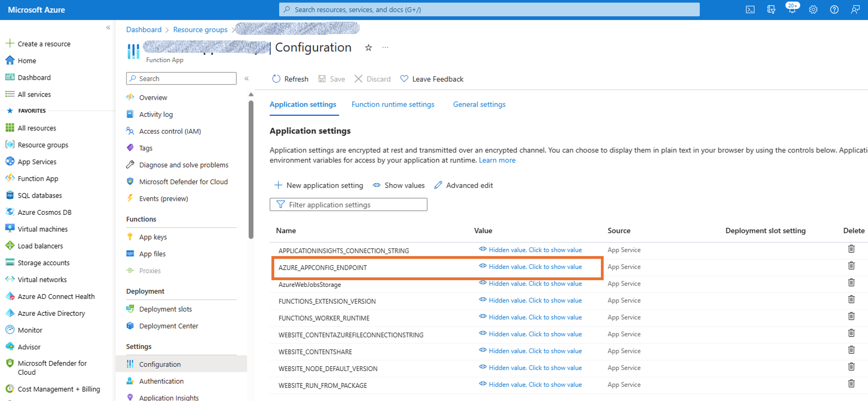Open the Help menu question mark icon
The width and height of the screenshot is (868, 401).
[834, 9]
